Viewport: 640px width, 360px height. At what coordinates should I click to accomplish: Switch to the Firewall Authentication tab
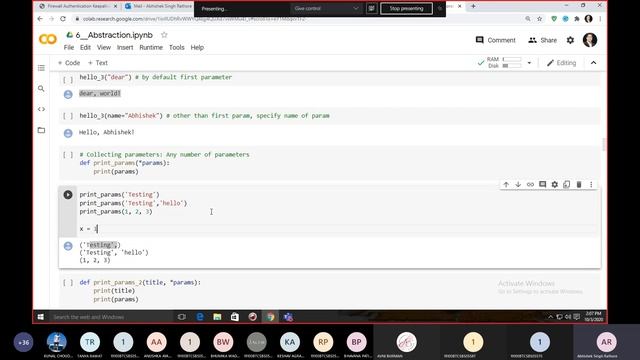77,6
